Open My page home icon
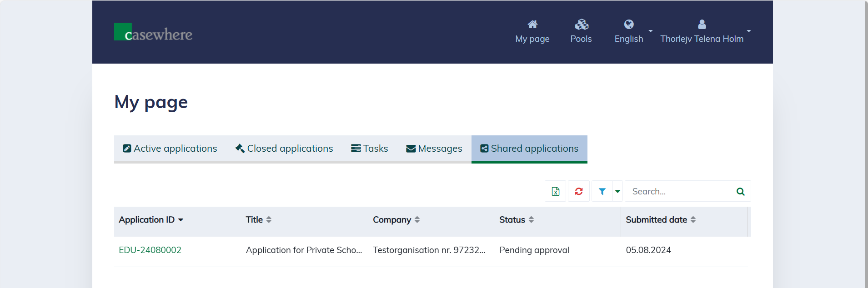Viewport: 868px width, 288px height. 532,25
